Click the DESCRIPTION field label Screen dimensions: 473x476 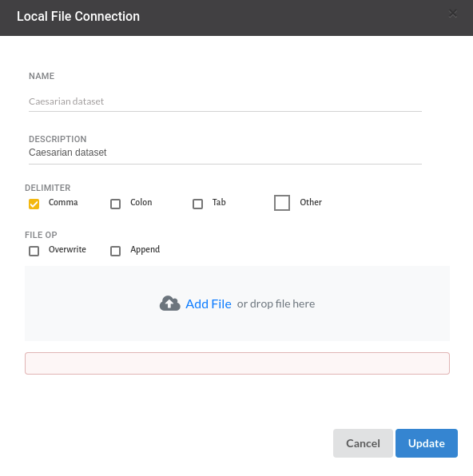(58, 139)
